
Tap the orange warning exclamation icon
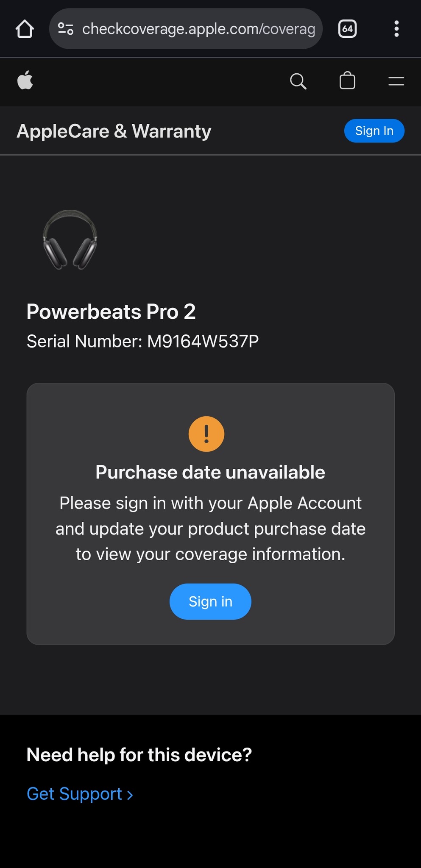click(206, 434)
